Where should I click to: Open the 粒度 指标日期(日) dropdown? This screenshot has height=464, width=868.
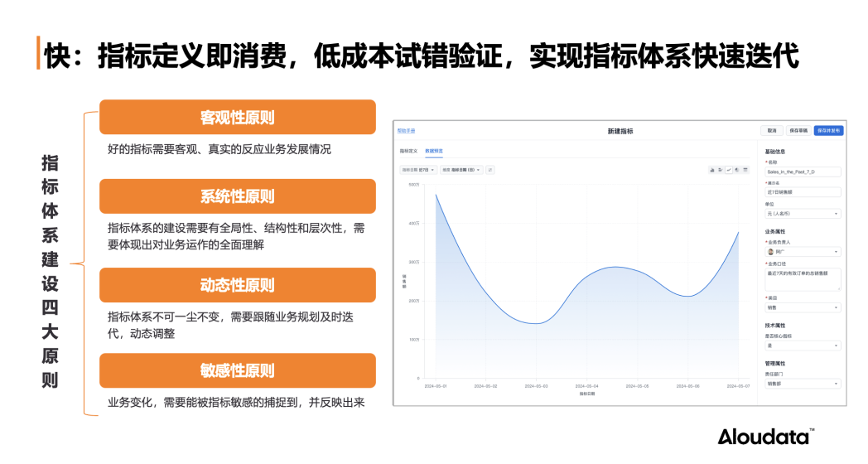click(461, 170)
